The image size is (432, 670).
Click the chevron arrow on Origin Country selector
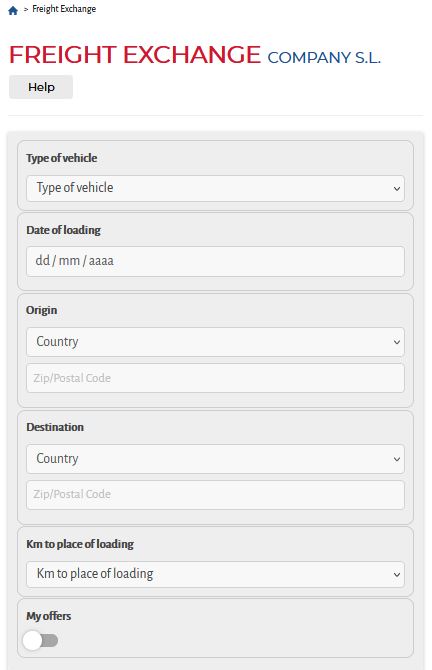(x=397, y=342)
